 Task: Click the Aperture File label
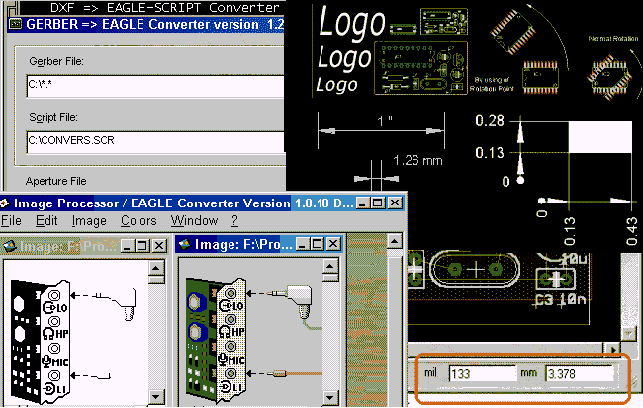coord(56,181)
